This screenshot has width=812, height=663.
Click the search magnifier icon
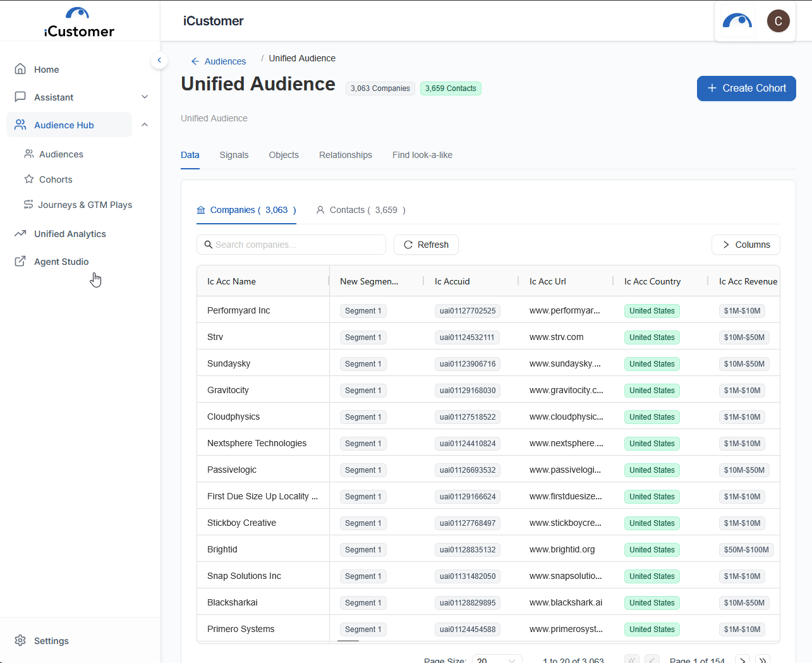click(x=208, y=245)
